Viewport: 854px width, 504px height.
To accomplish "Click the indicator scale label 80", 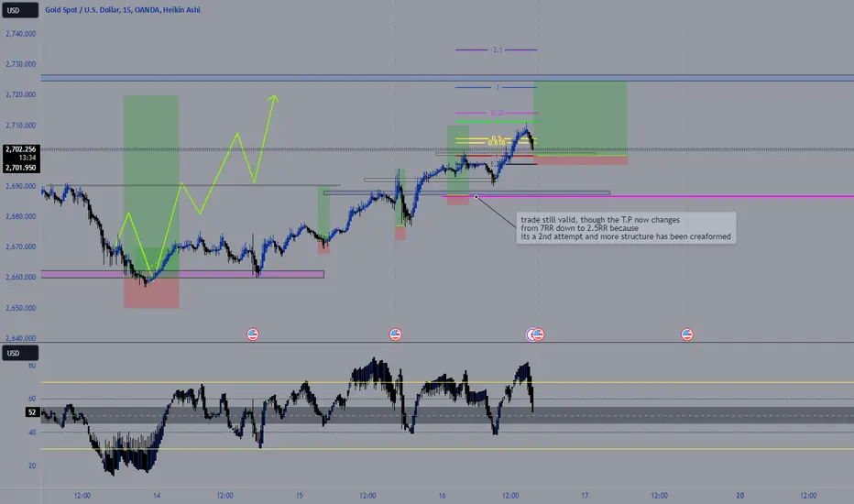I will coord(32,365).
